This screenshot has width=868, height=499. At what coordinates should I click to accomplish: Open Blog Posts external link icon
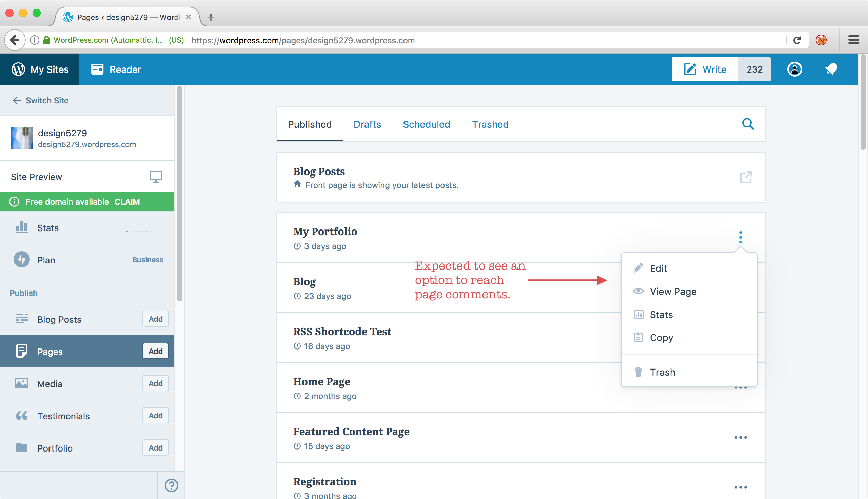pyautogui.click(x=746, y=177)
